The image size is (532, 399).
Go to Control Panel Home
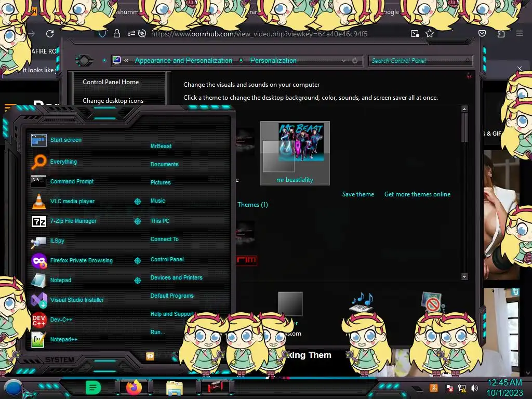[111, 82]
